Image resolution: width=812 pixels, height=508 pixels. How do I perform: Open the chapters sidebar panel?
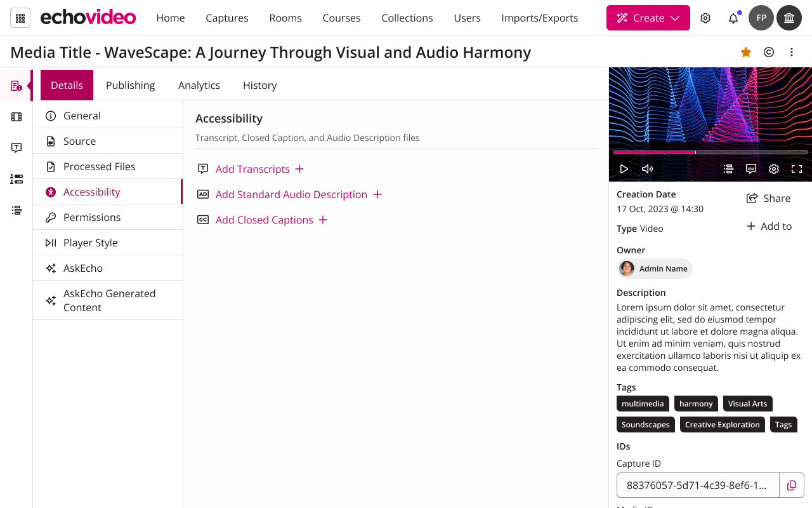point(16,210)
